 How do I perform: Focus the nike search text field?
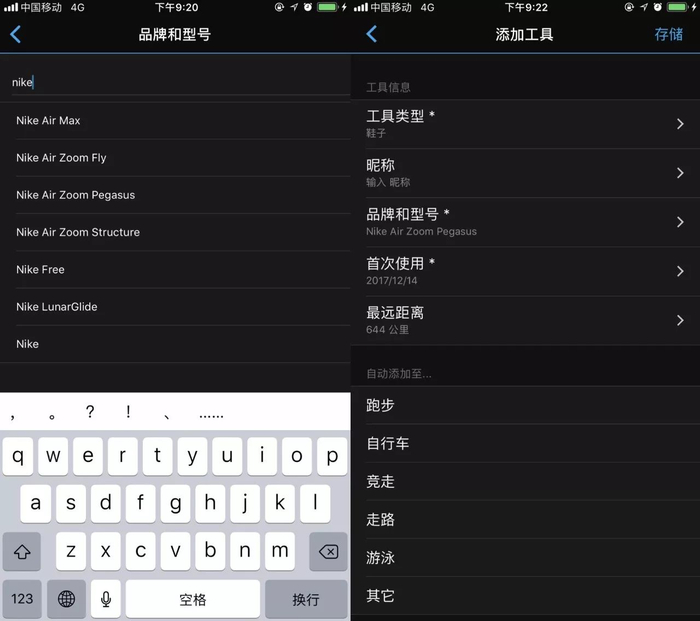pyautogui.click(x=181, y=83)
